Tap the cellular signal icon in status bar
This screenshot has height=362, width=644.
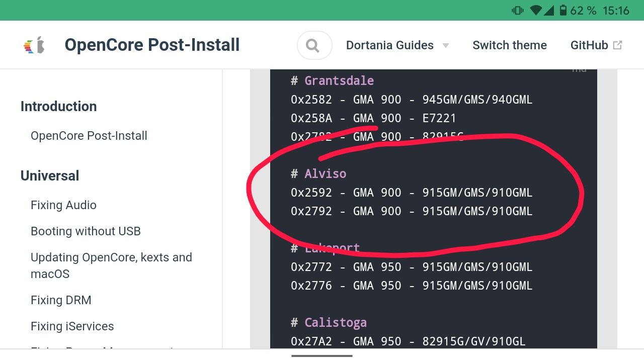(549, 10)
